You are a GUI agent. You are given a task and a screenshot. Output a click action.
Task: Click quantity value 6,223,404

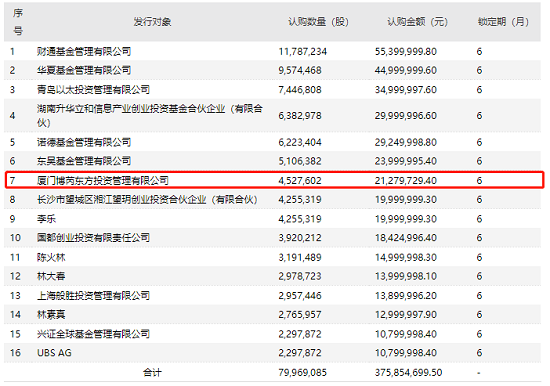(300, 142)
